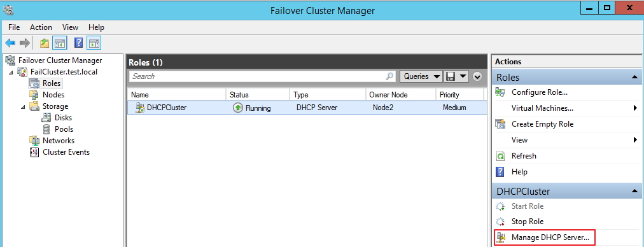Click the Roles tree node icon
Viewport: 644px width, 247px height.
pos(34,83)
